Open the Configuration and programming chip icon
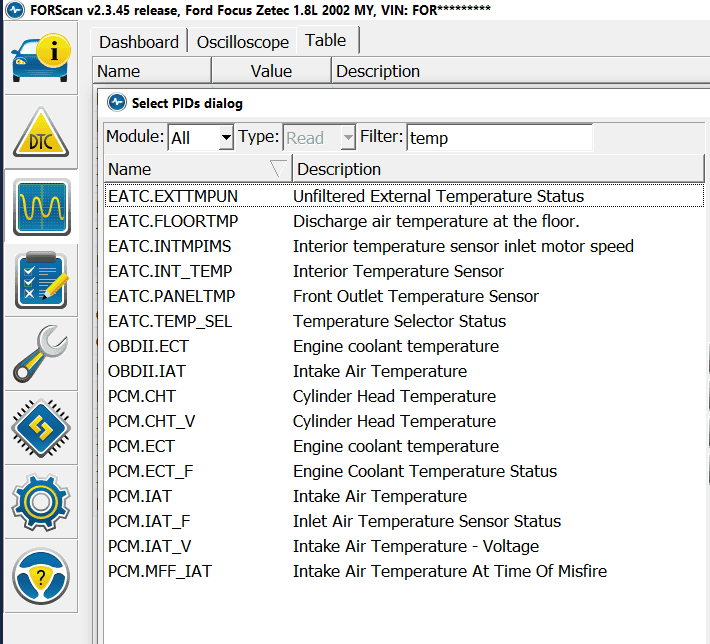This screenshot has height=644, width=710. coord(41,428)
